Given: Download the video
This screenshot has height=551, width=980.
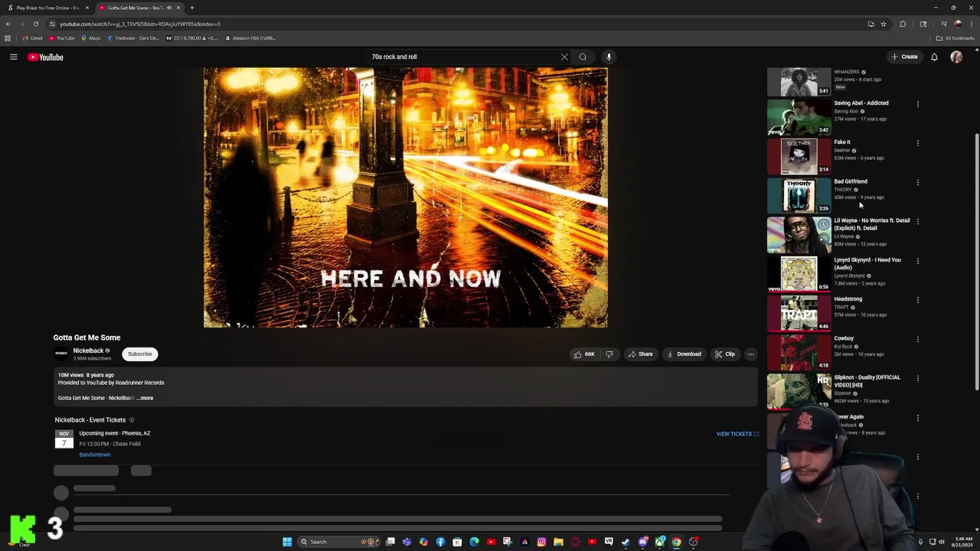Looking at the screenshot, I should 684,354.
